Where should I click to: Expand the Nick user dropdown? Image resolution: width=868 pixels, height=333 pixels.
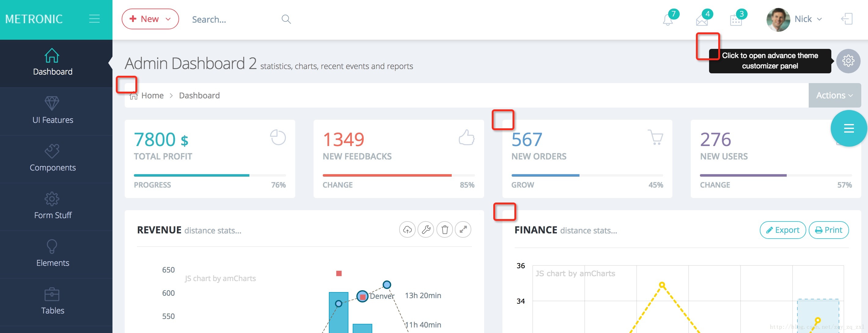point(807,19)
